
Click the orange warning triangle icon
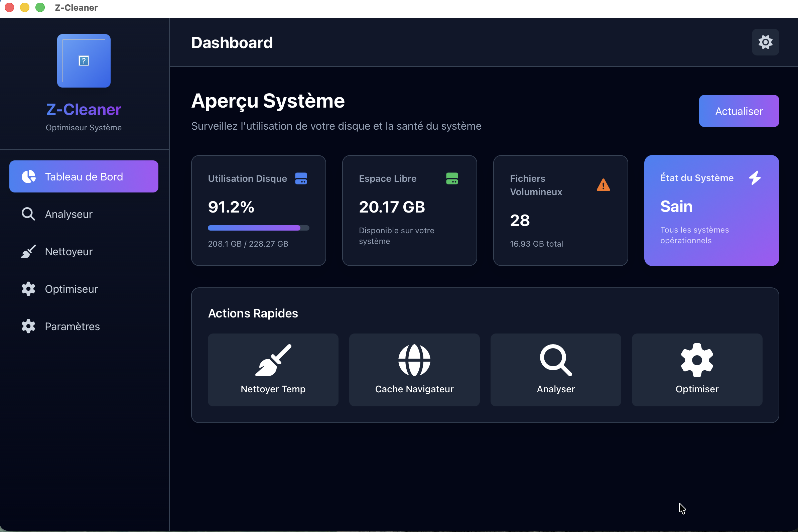tap(603, 185)
